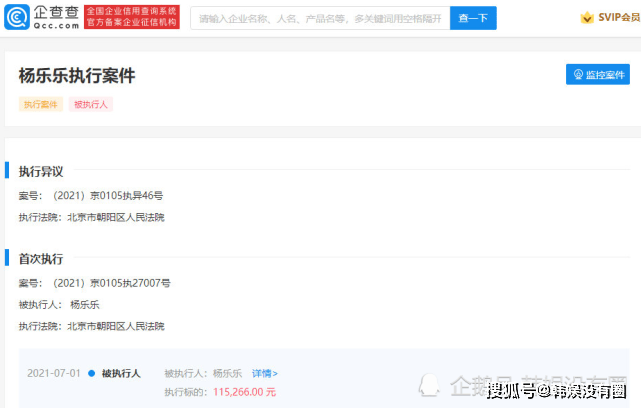641x408 pixels.
Task: Click 杨乐乐 name under 首次执行
Action: point(85,305)
